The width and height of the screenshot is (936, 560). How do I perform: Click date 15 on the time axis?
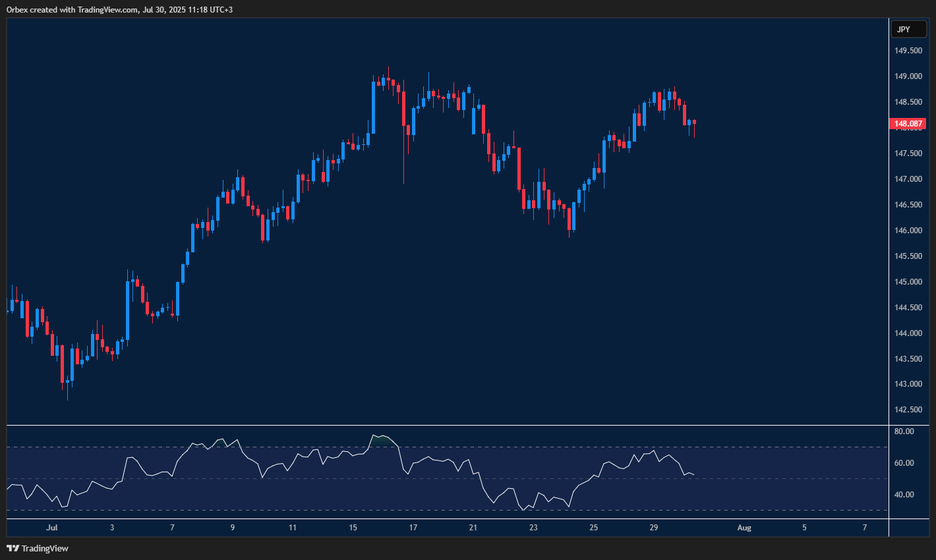pyautogui.click(x=353, y=528)
